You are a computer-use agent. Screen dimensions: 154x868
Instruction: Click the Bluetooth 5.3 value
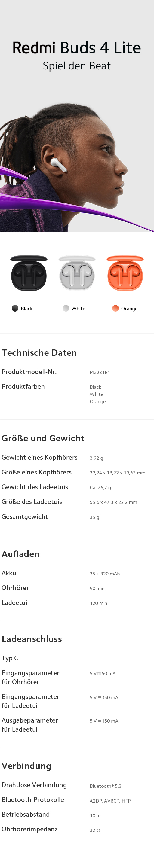click(x=106, y=786)
